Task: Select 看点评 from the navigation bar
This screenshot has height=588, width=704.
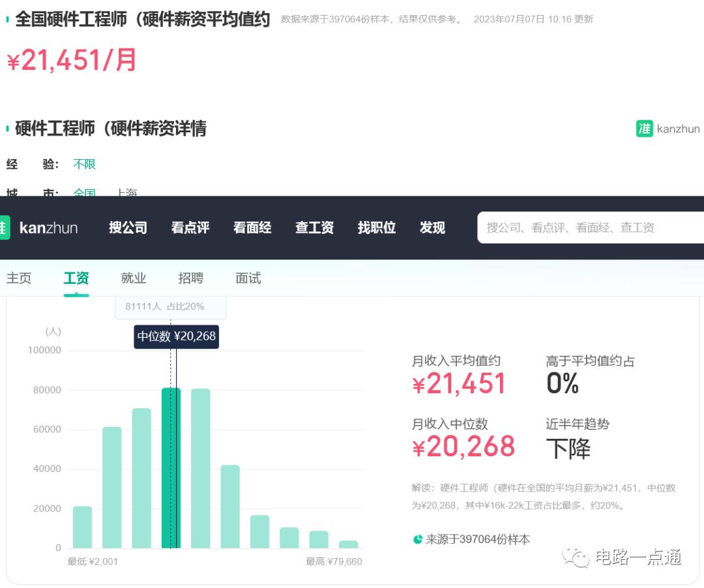Action: point(189,228)
